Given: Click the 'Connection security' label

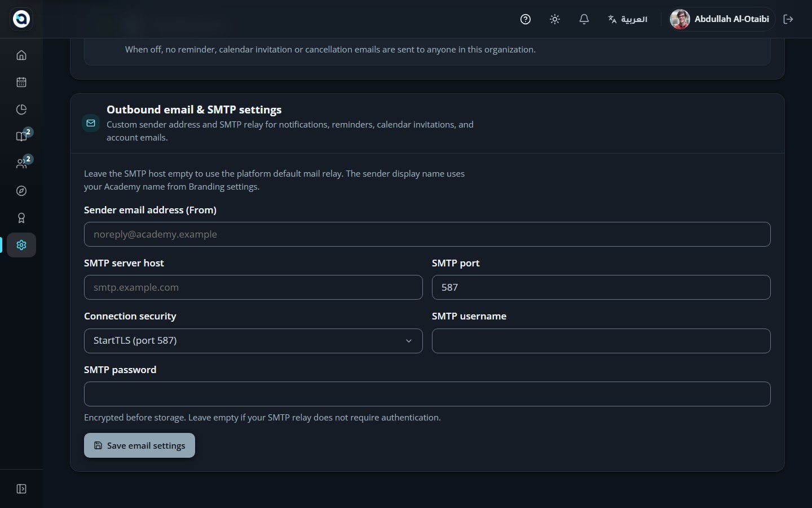Looking at the screenshot, I should (130, 316).
